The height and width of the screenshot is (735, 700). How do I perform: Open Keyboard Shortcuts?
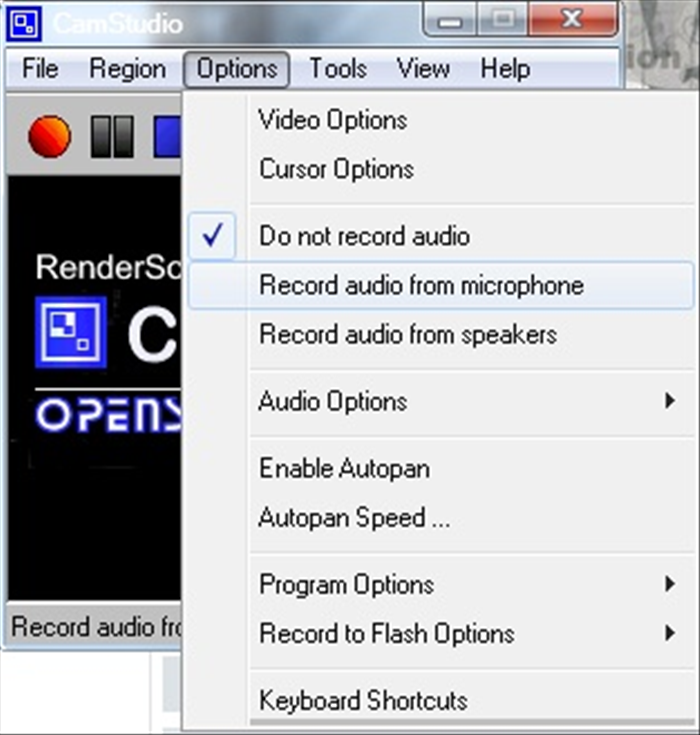click(x=441, y=700)
